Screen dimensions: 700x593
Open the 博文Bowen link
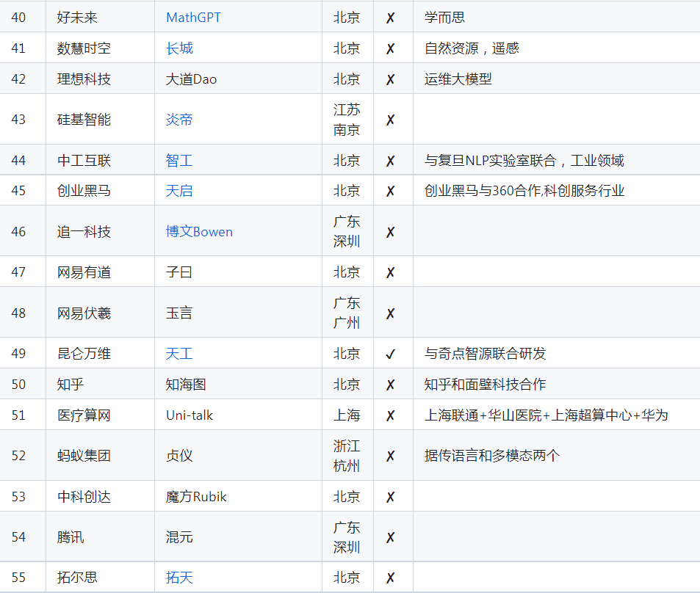click(199, 232)
